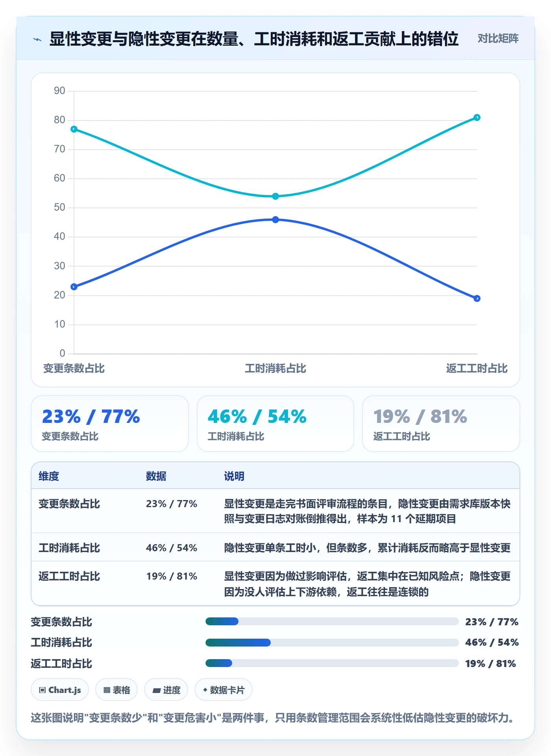Click the 工时消耗占比 x-axis label

pos(275,369)
